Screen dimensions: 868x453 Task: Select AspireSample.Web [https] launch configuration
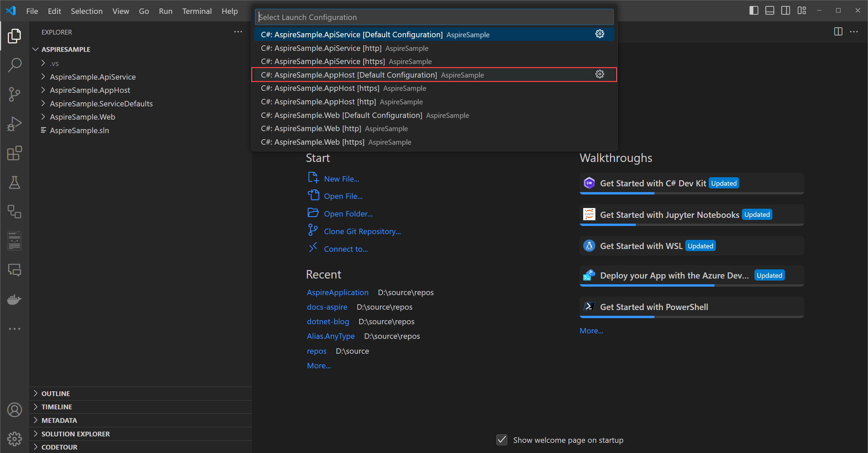[312, 142]
